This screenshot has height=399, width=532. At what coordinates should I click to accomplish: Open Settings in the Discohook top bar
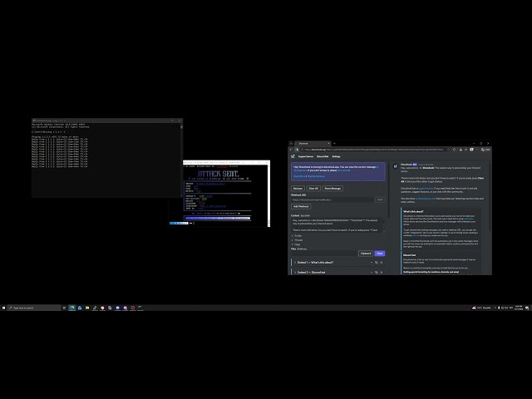(x=336, y=156)
